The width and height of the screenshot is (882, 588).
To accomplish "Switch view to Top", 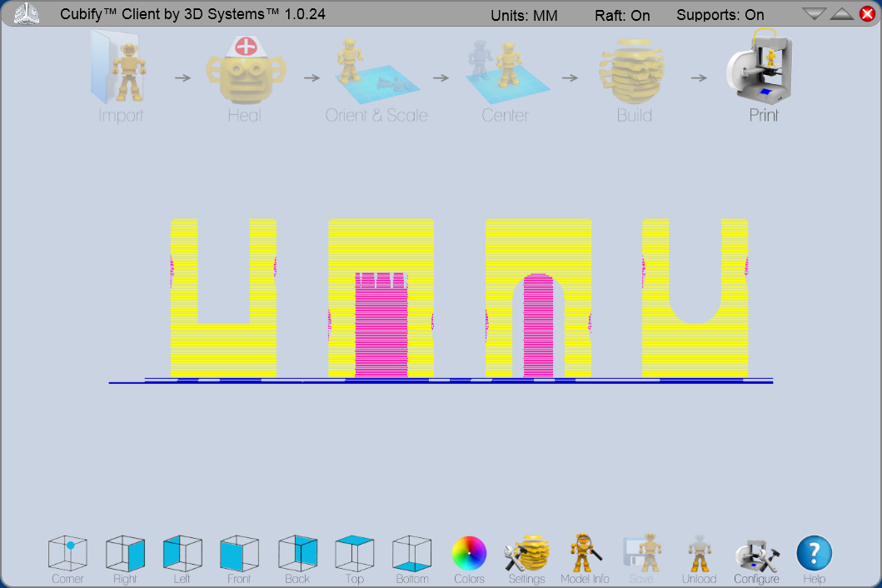I will pos(354,552).
